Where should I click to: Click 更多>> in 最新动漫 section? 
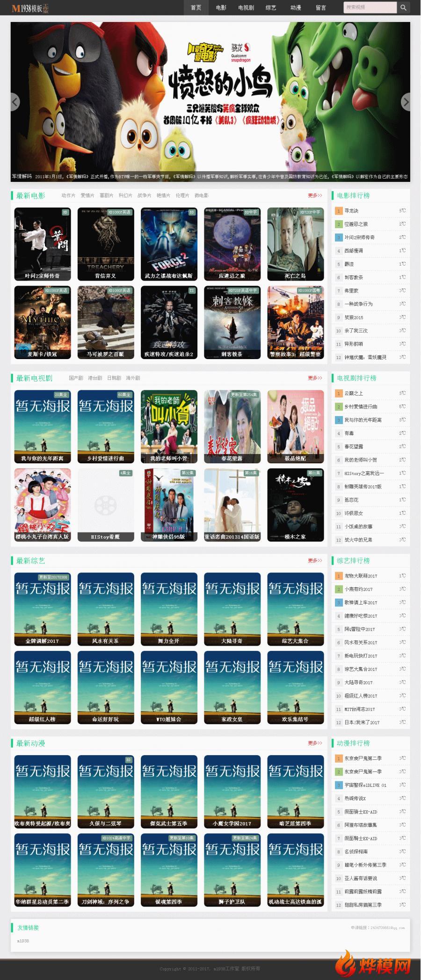315,743
